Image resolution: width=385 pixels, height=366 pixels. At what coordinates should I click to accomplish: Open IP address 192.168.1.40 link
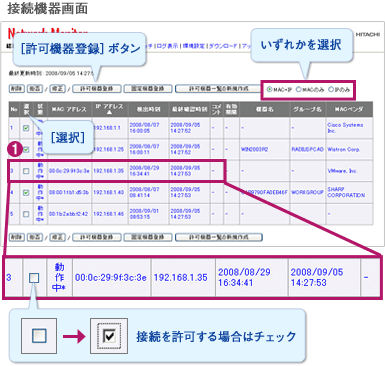pos(108,192)
